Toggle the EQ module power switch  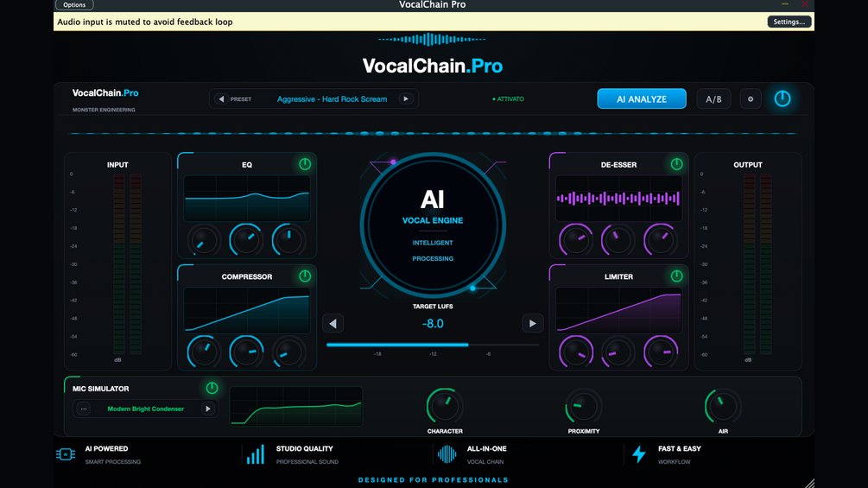coord(305,164)
